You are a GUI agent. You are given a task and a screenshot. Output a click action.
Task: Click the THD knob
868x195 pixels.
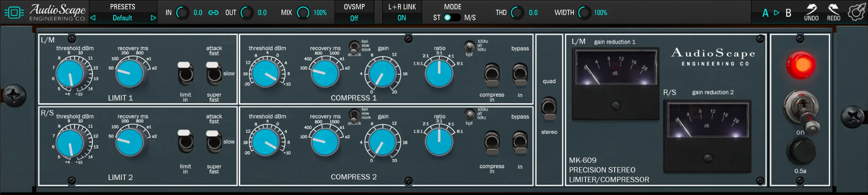517,13
